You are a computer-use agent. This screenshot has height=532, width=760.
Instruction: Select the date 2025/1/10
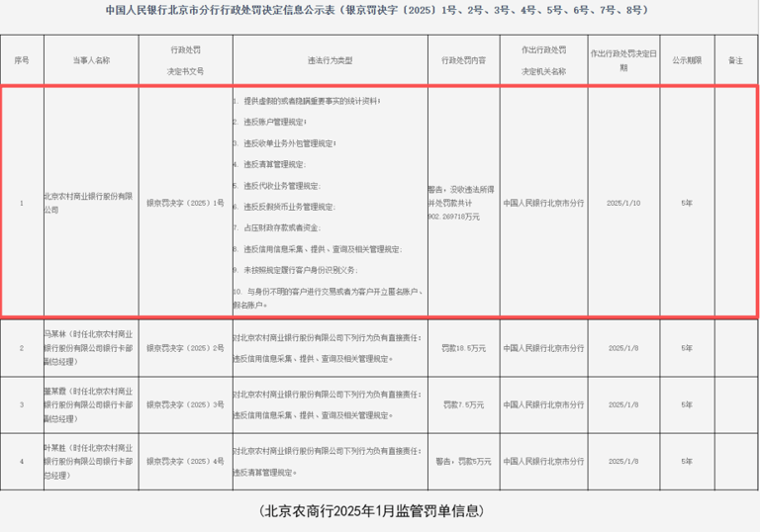[x=623, y=203]
